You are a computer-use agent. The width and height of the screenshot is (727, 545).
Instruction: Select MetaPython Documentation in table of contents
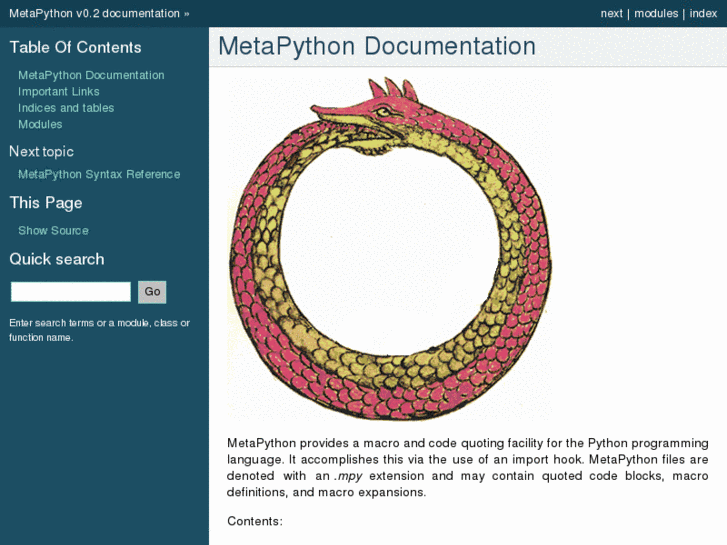[91, 75]
